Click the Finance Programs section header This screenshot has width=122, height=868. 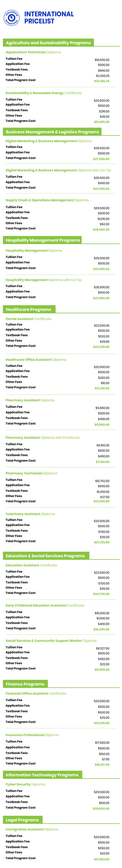click(25, 684)
